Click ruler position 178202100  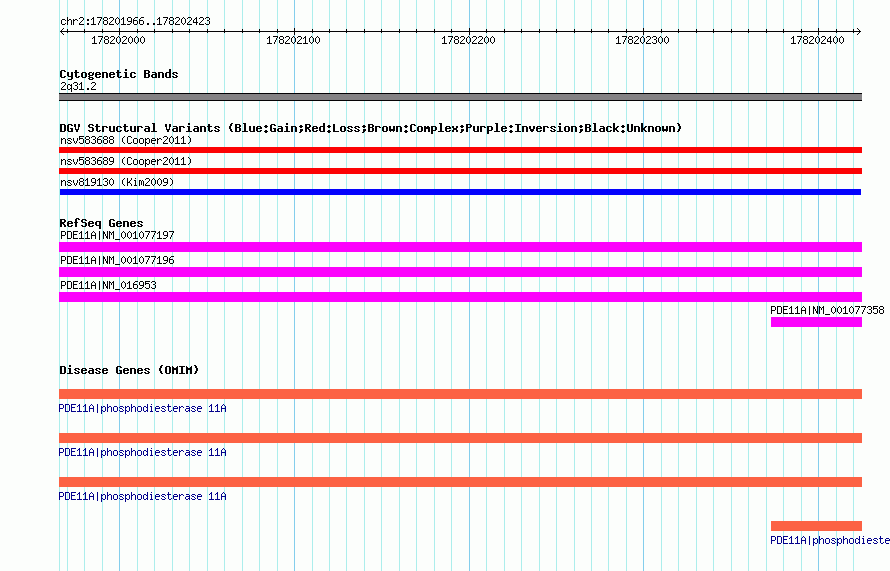293,40
